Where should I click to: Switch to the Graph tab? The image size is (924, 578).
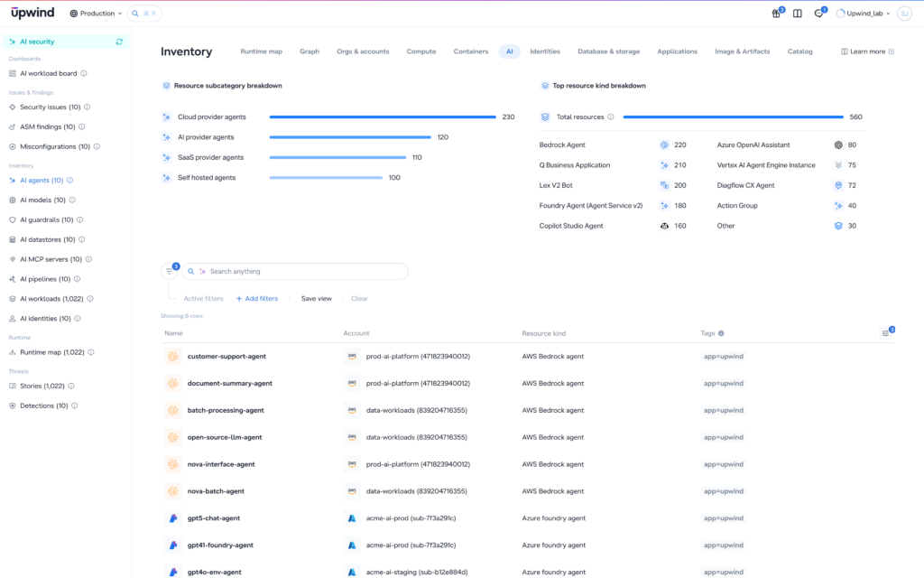[x=310, y=51]
